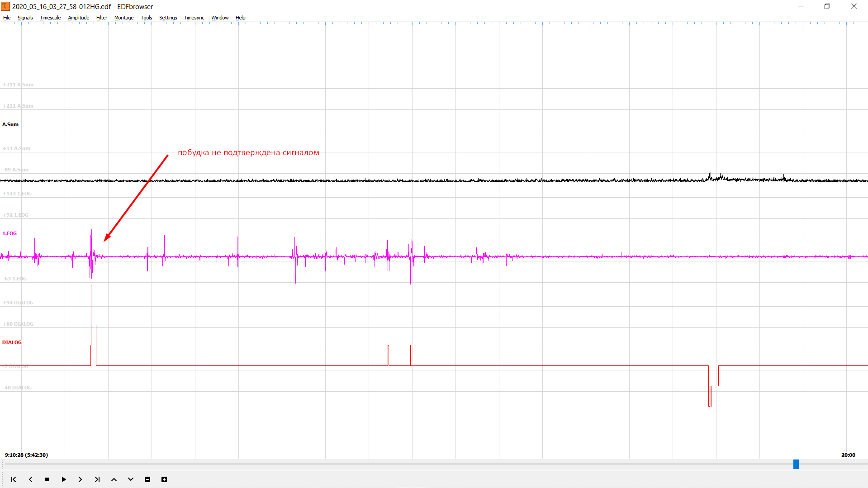Close the EDFbrowser window
This screenshot has height=488, width=868.
(x=854, y=6)
